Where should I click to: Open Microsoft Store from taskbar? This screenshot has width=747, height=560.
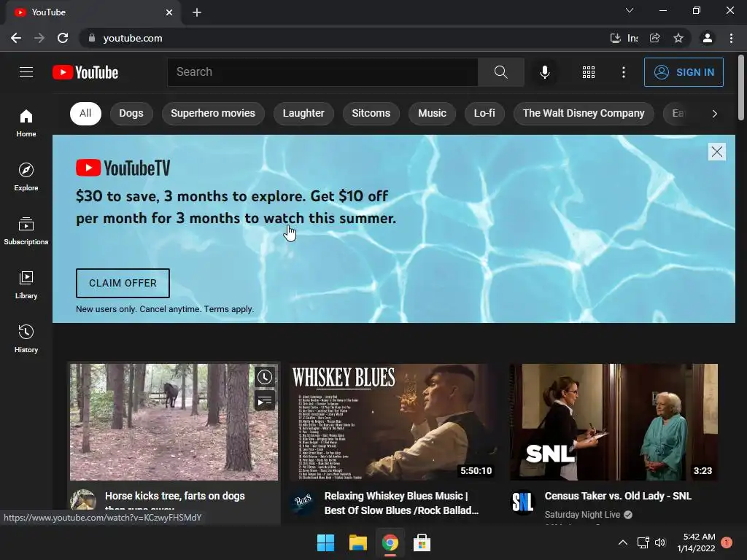(x=422, y=542)
